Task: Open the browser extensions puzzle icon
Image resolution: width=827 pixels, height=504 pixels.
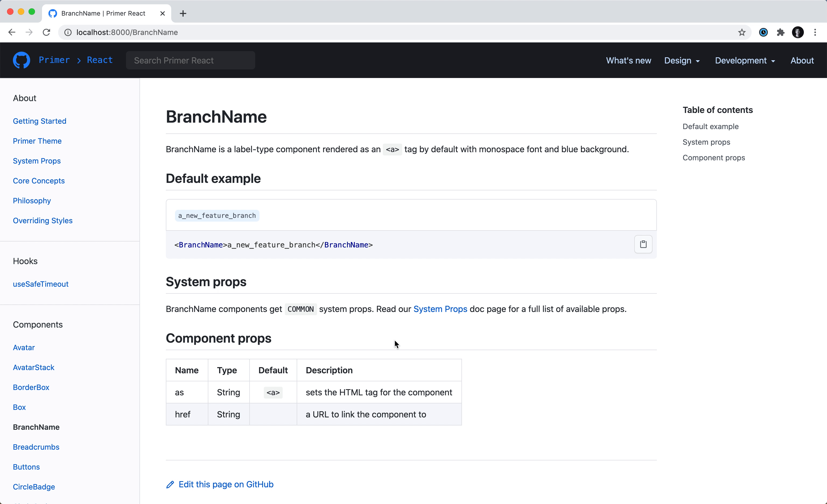Action: click(781, 32)
